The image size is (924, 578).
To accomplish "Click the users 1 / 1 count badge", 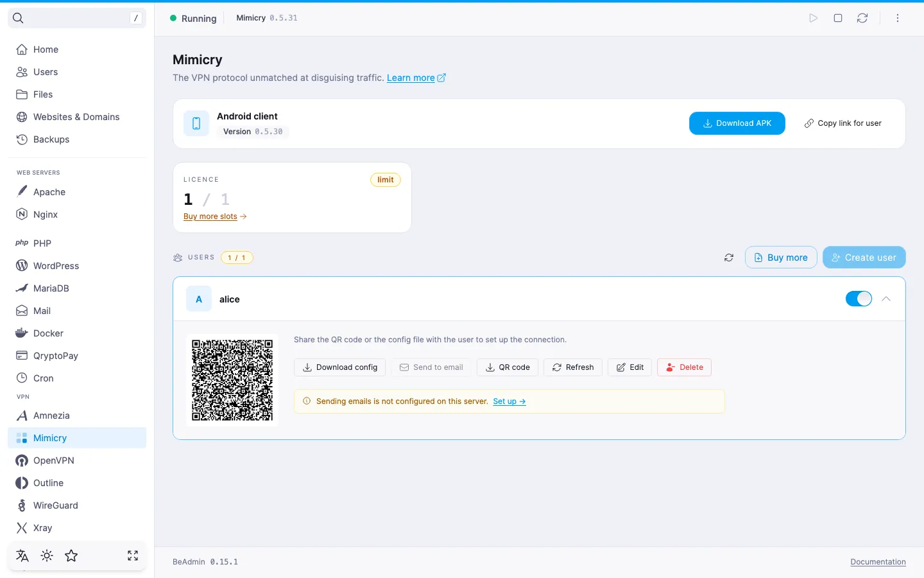I will pos(237,258).
